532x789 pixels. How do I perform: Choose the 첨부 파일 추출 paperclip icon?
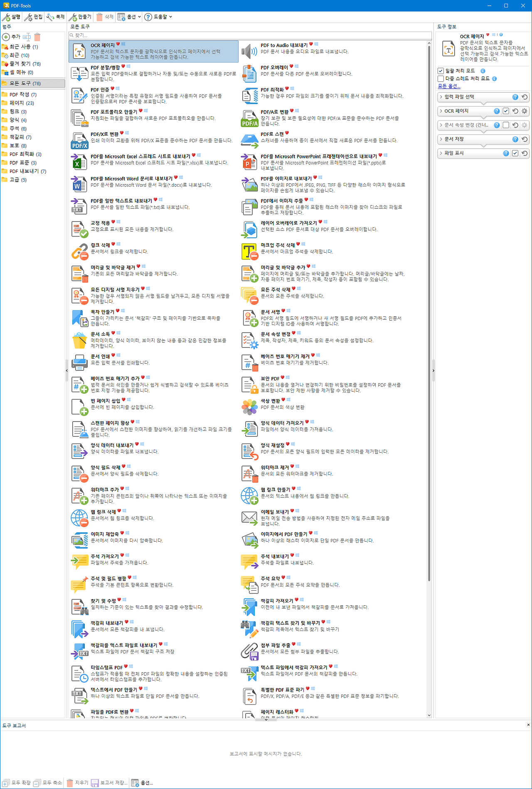click(249, 651)
